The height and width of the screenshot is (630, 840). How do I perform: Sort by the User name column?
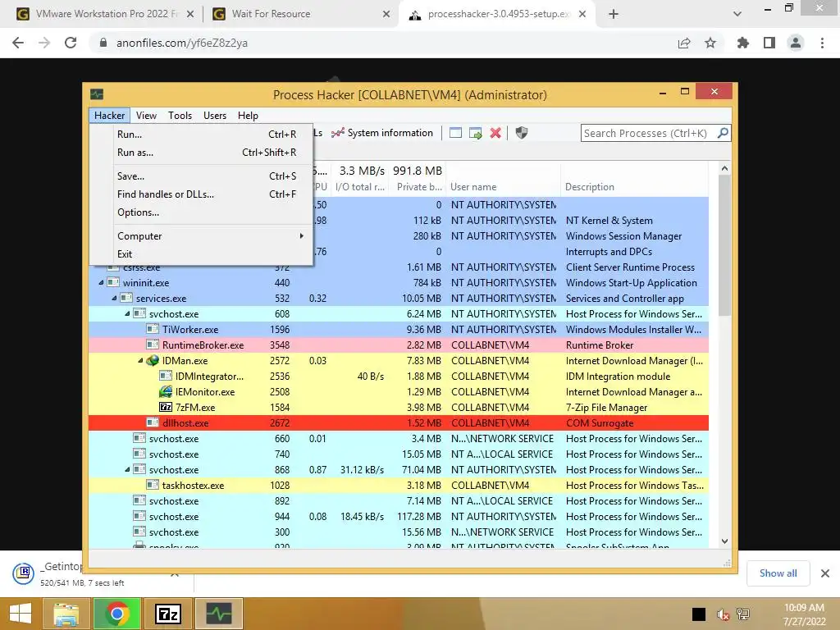click(503, 186)
